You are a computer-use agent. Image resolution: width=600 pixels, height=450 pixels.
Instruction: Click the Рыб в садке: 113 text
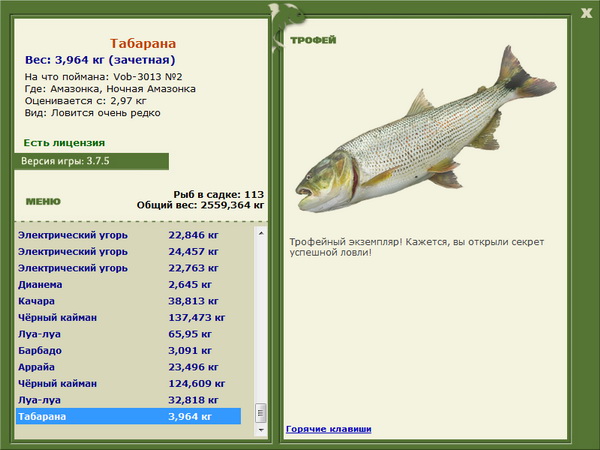pos(218,194)
